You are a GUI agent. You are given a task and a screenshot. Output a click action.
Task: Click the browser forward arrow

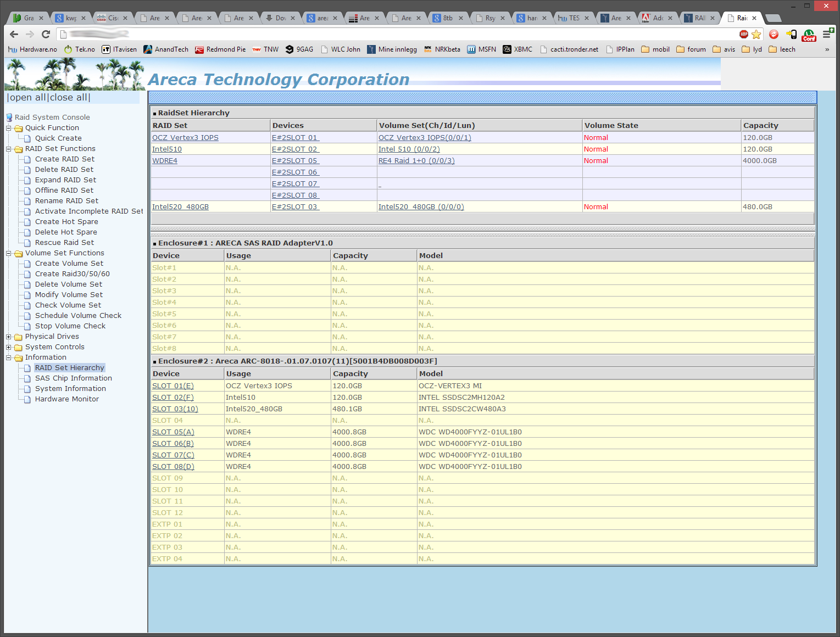(30, 34)
